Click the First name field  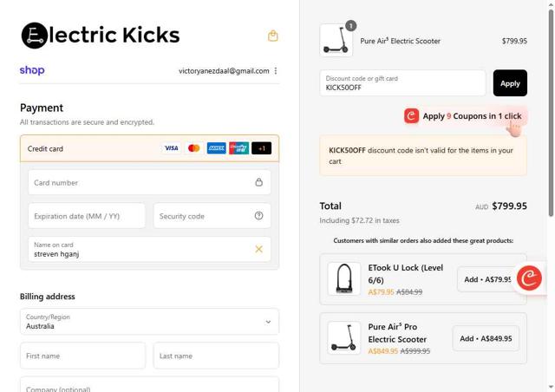click(83, 356)
